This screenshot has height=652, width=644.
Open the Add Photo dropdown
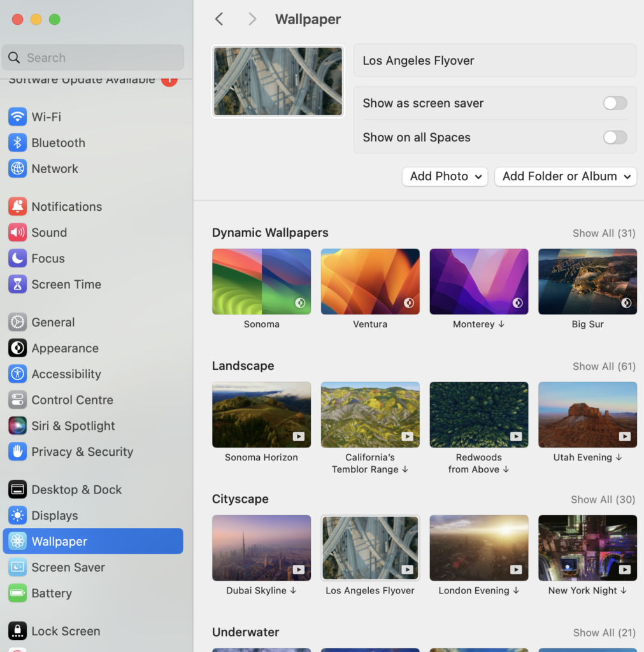coord(445,176)
